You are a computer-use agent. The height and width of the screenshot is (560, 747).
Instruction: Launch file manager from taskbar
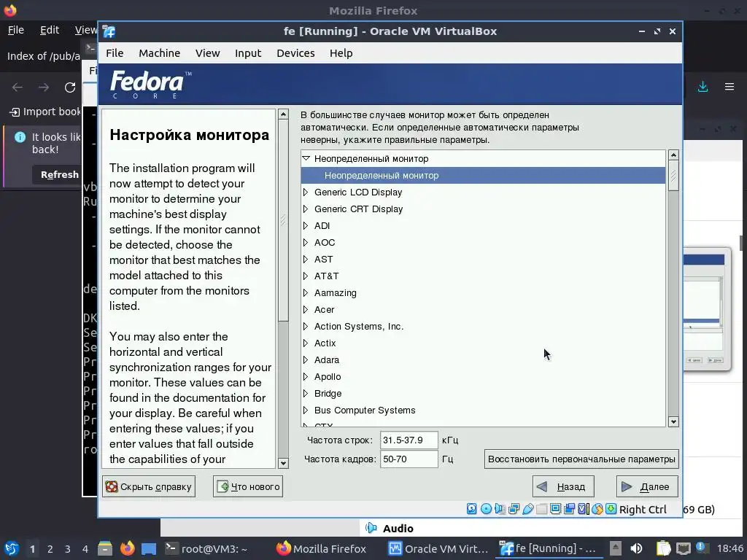(x=105, y=548)
